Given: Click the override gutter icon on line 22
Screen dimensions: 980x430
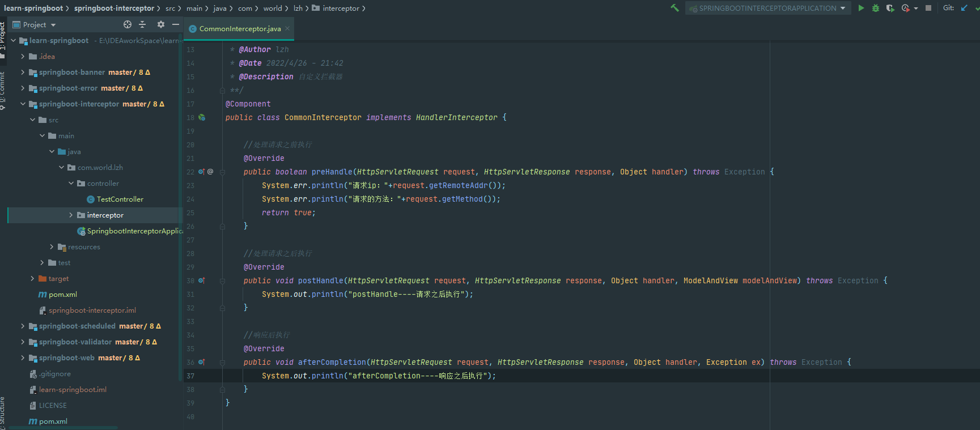Looking at the screenshot, I should (201, 172).
